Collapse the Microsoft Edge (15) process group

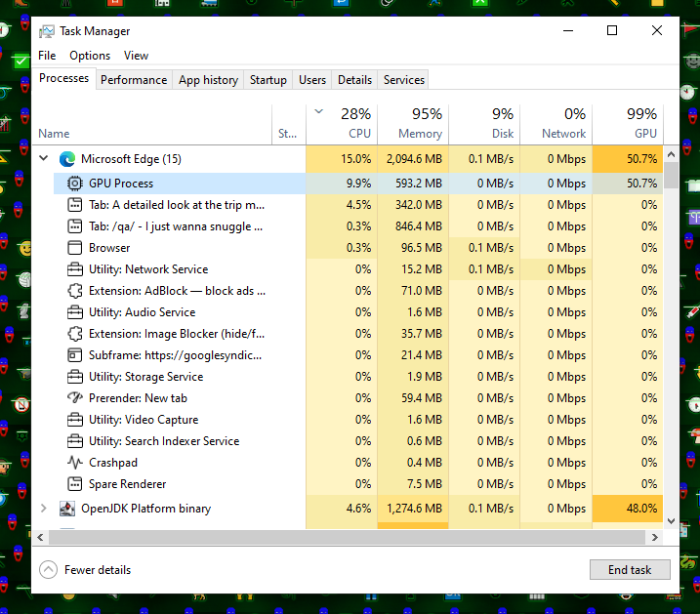pos(44,158)
